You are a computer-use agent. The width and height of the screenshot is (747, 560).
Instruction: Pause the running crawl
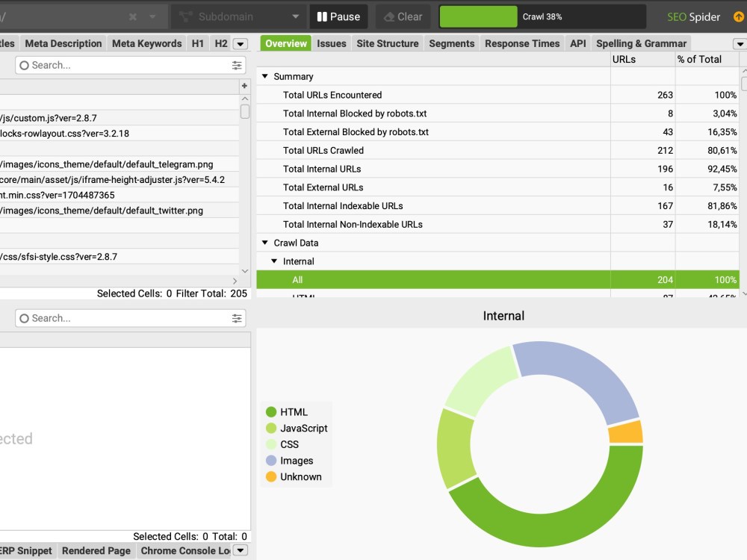pos(338,16)
